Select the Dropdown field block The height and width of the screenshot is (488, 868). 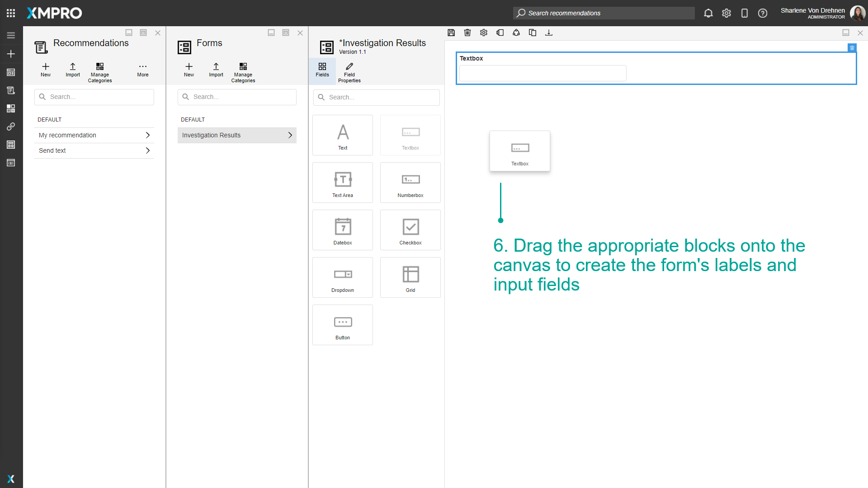342,277
